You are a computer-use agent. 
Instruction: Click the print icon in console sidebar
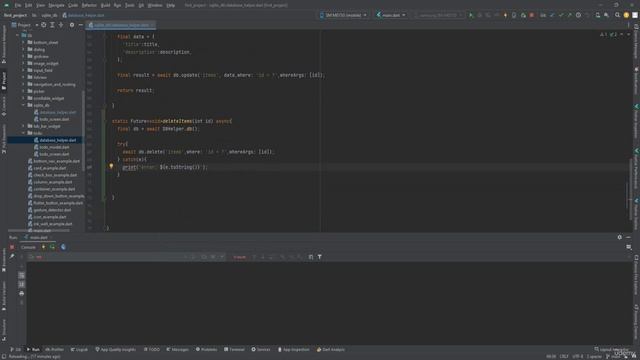click(x=22, y=293)
